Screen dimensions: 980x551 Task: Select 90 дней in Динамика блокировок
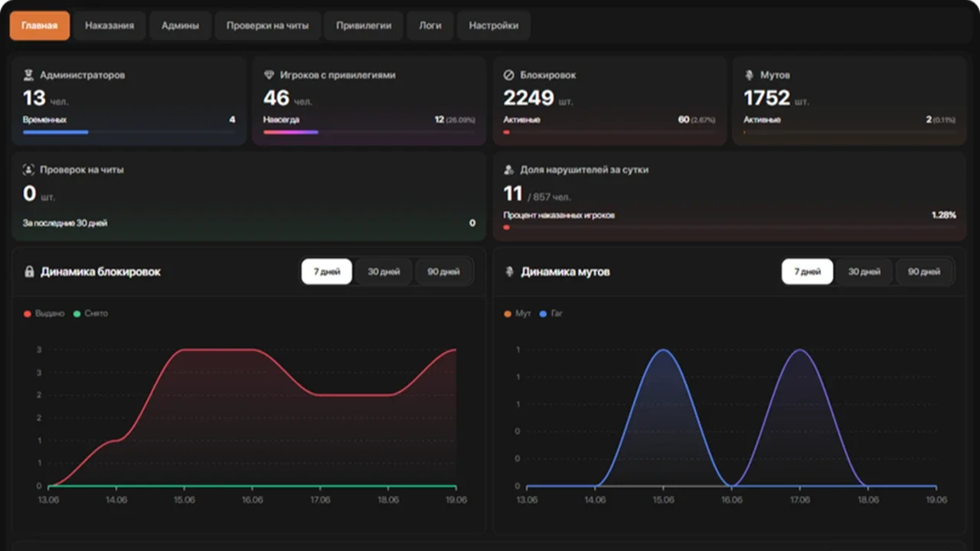pyautogui.click(x=444, y=272)
